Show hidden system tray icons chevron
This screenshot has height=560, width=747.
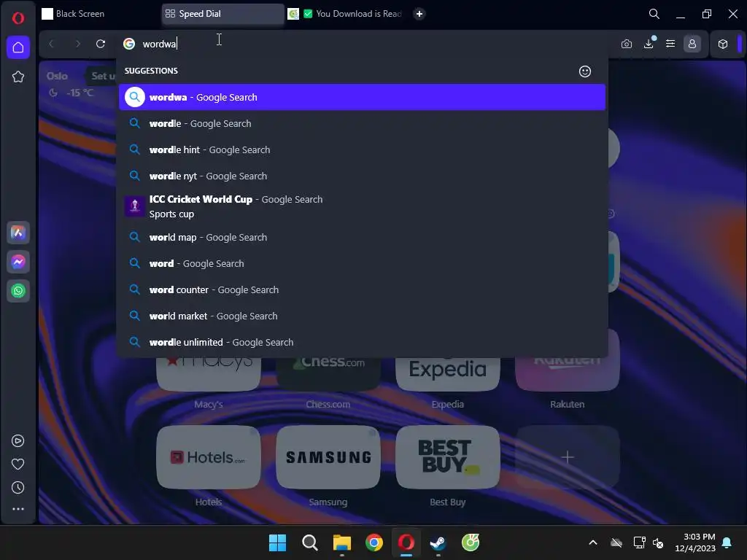592,542
